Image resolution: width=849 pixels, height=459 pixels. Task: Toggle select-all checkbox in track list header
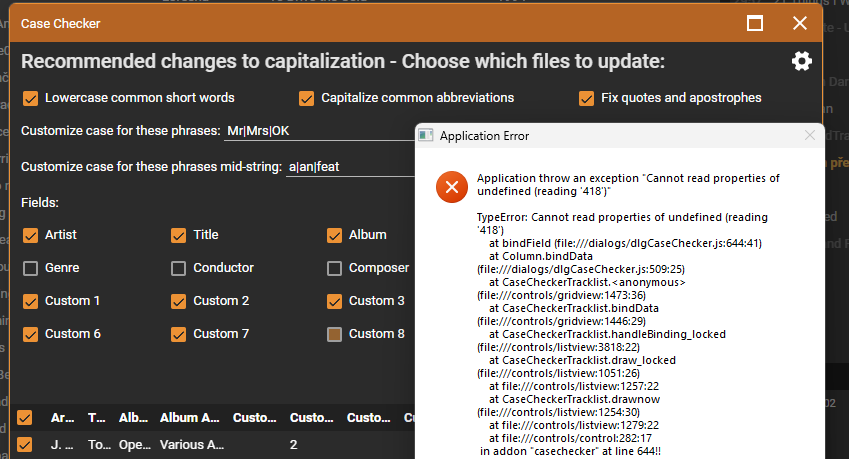tap(25, 418)
